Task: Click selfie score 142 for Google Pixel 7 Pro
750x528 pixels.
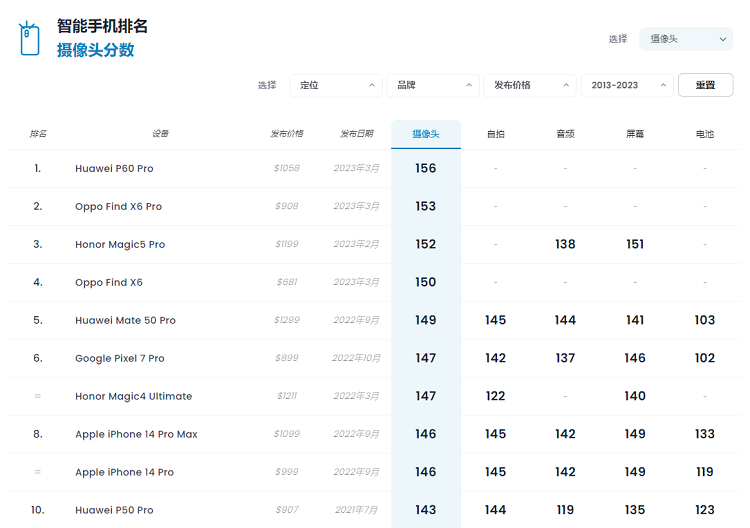Action: click(496, 358)
